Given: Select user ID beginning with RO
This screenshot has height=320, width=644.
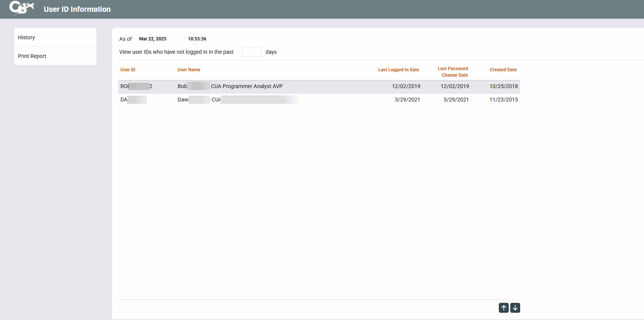Looking at the screenshot, I should [136, 87].
